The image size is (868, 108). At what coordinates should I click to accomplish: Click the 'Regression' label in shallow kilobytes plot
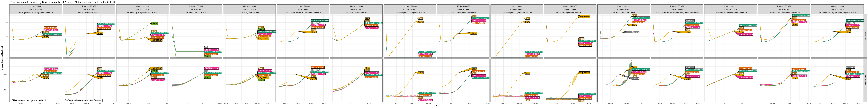(584, 16)
